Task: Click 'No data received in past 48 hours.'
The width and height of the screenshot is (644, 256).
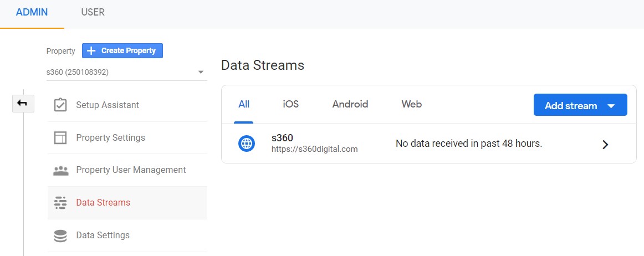Action: click(x=469, y=144)
